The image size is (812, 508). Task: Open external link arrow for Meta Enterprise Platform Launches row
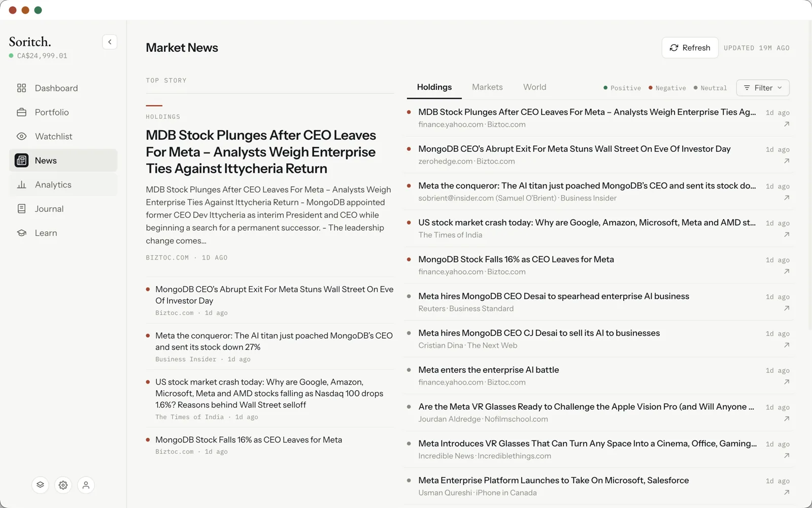pyautogui.click(x=787, y=492)
